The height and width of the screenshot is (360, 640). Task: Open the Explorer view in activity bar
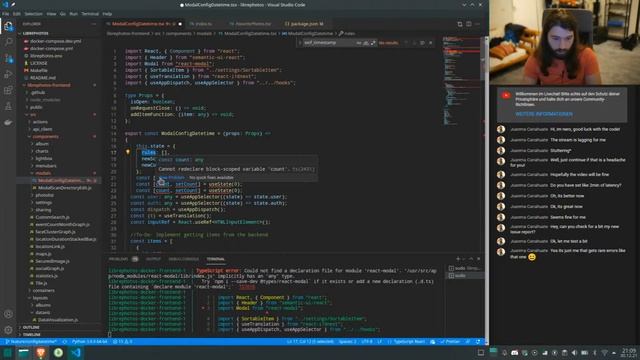click(8, 27)
